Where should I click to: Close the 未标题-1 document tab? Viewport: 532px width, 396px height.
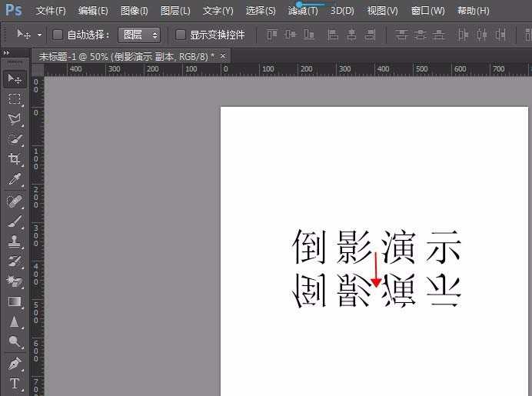223,55
